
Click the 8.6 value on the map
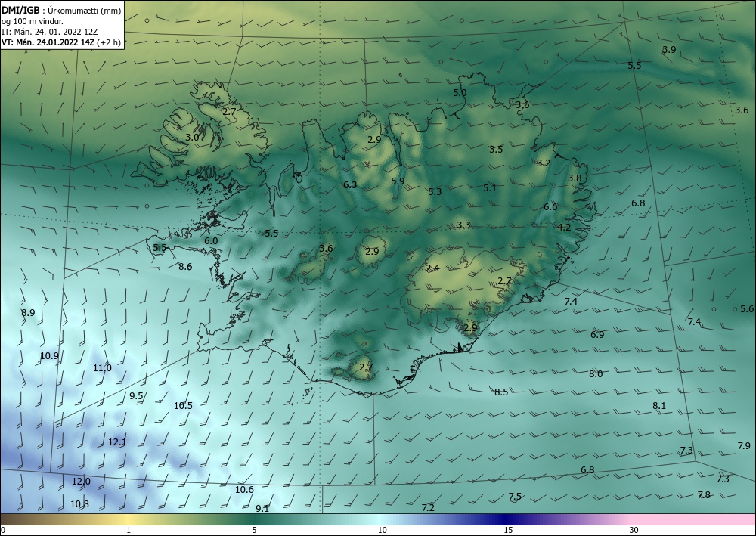pos(185,267)
